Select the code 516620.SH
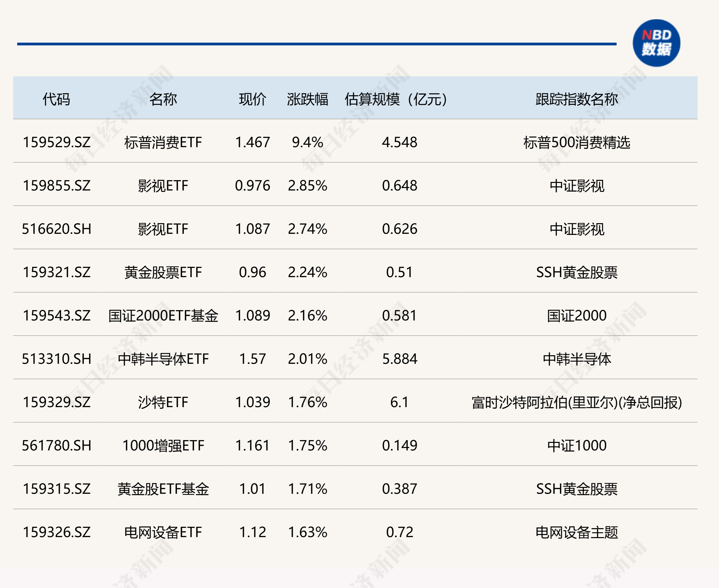This screenshot has width=719, height=588. pyautogui.click(x=56, y=229)
